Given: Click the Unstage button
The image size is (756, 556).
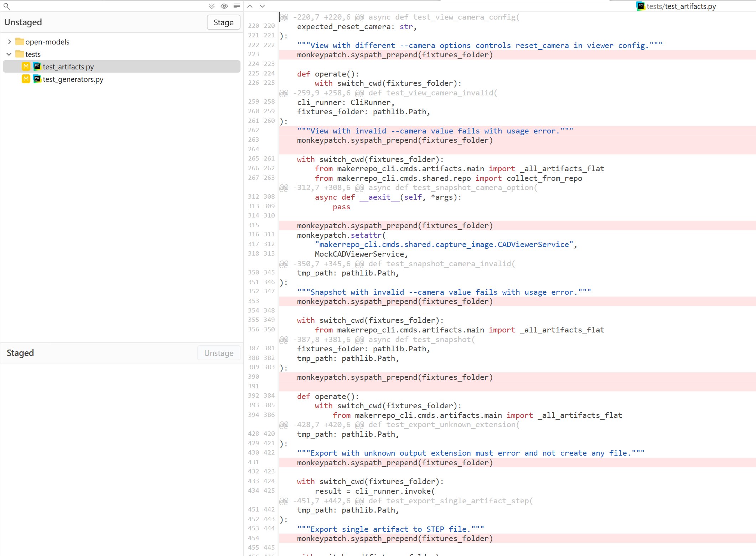Looking at the screenshot, I should tap(218, 353).
